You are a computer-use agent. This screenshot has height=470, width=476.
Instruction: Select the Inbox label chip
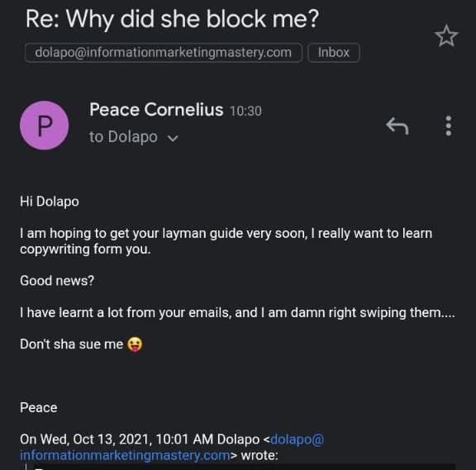tap(333, 53)
